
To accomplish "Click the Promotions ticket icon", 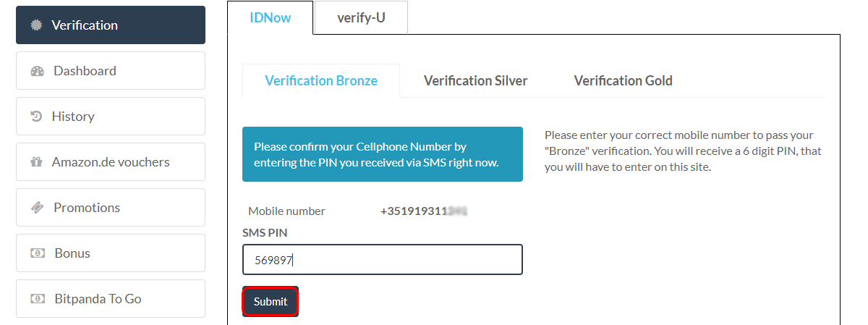I will [x=38, y=208].
